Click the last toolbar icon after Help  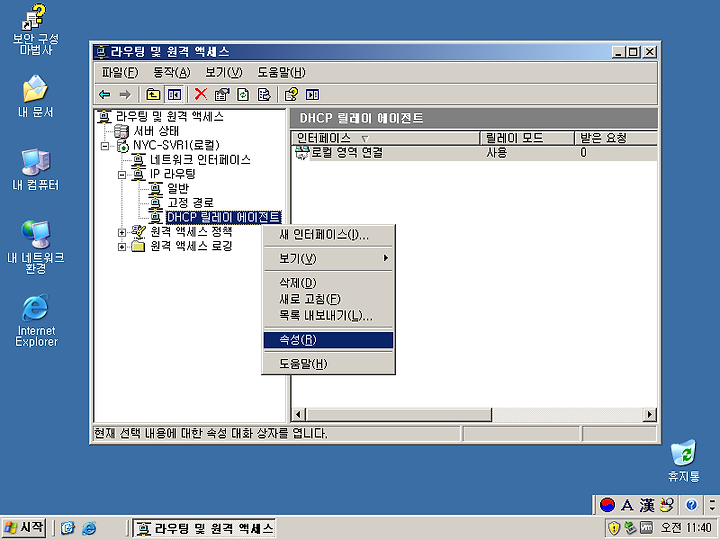[x=312, y=95]
